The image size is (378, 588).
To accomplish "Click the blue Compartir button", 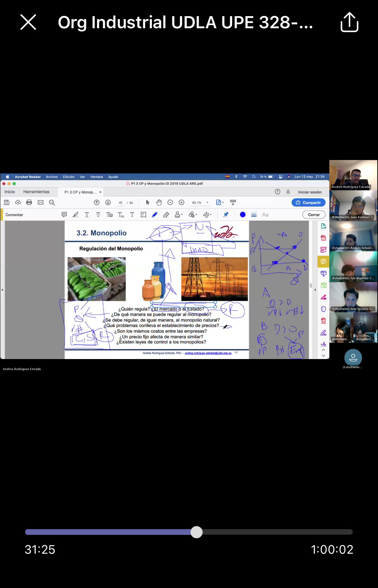I will (x=308, y=202).
